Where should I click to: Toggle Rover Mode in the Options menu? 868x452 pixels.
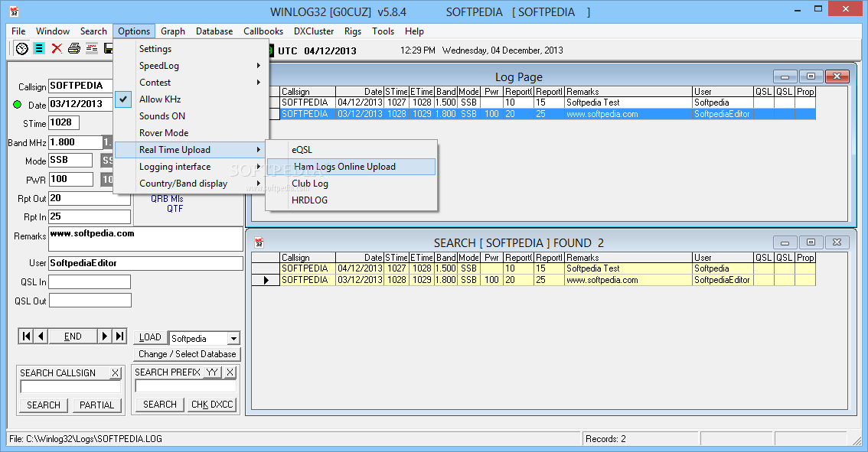point(191,133)
